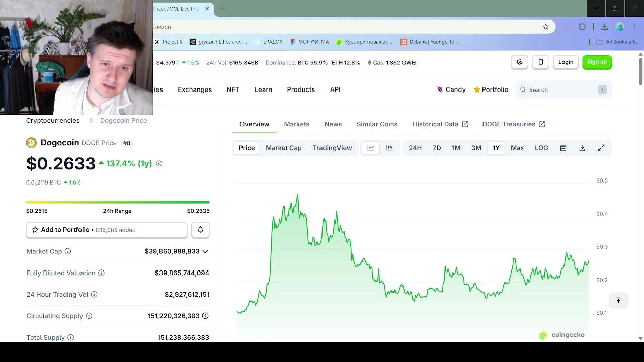Open the Exchanges menu

tap(195, 89)
